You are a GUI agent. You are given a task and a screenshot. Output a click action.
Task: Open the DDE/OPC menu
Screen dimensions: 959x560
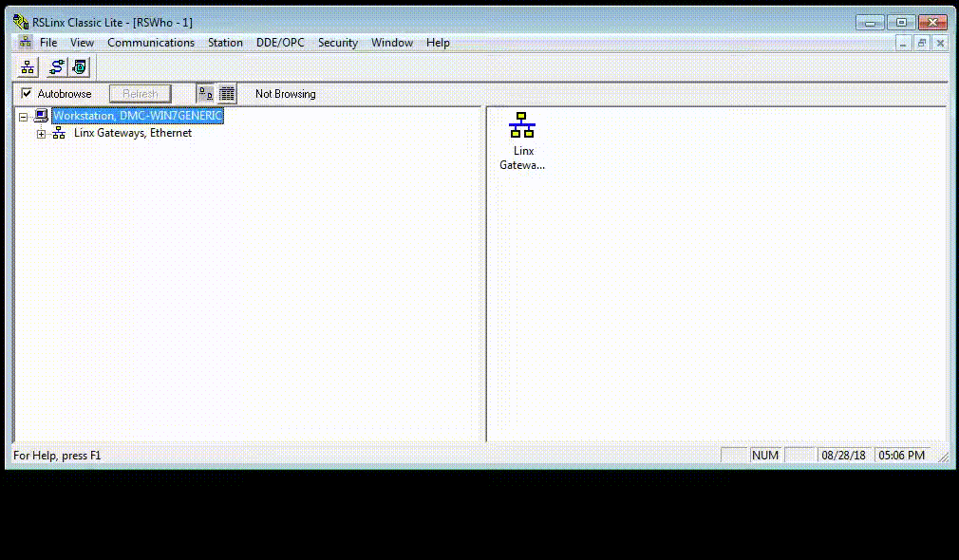[280, 42]
